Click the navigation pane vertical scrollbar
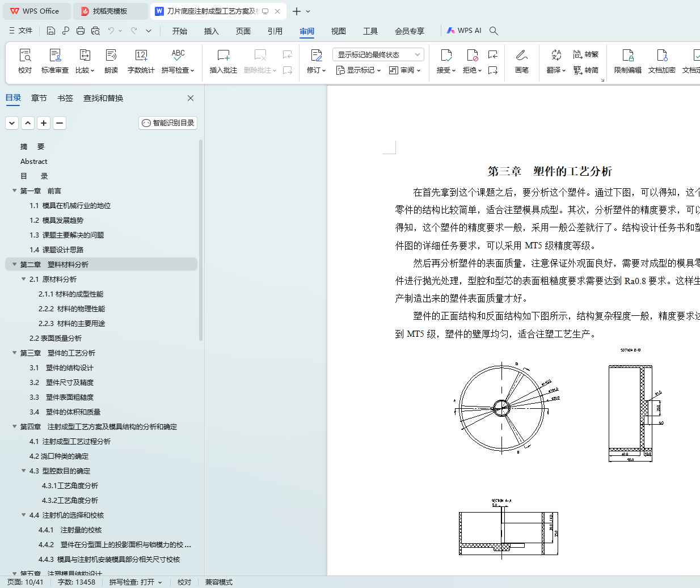 coord(201,238)
